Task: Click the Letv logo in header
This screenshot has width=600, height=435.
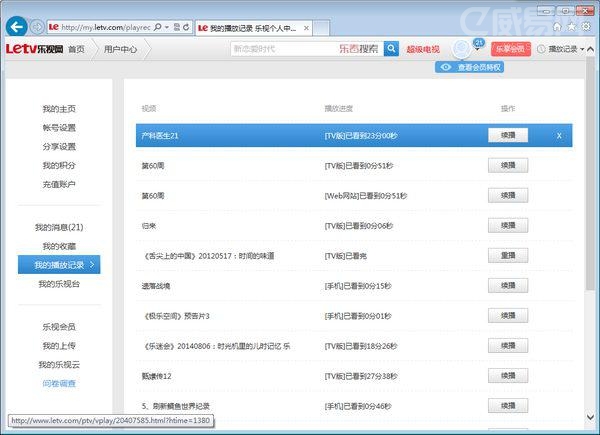Action: click(32, 48)
